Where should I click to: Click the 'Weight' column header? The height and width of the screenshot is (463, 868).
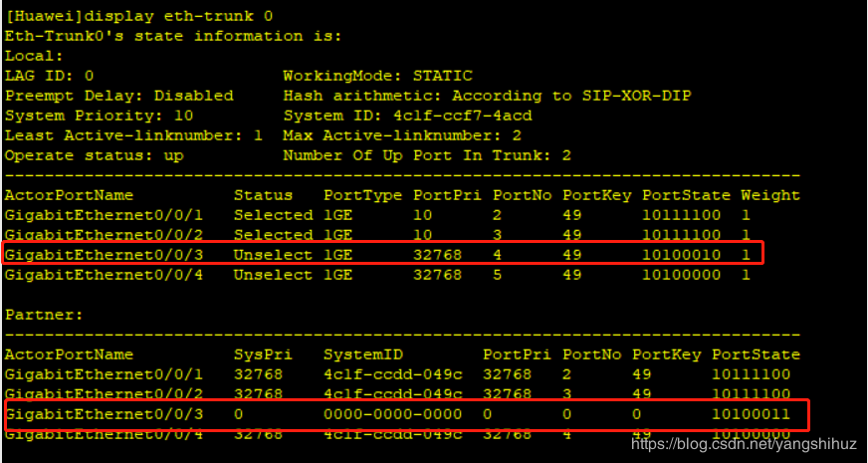pyautogui.click(x=770, y=195)
